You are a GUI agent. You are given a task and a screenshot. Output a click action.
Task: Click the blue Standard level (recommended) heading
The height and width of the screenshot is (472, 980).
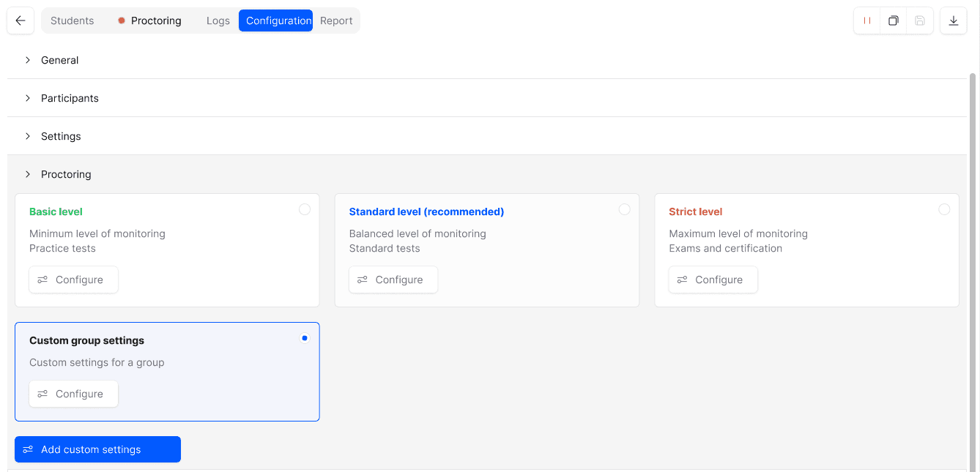tap(426, 211)
